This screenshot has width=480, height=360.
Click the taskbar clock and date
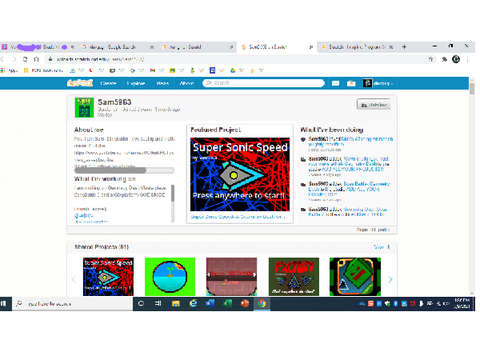pos(463,304)
